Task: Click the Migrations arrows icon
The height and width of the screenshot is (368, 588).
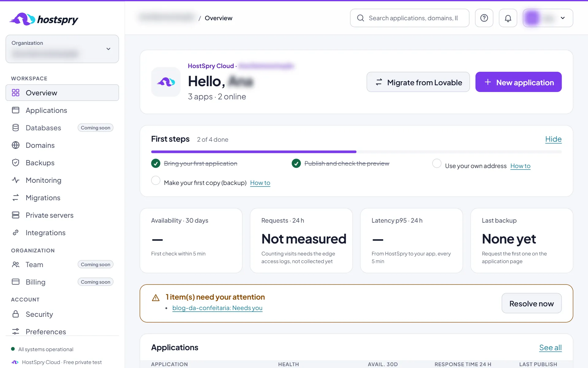Action: [x=16, y=197]
